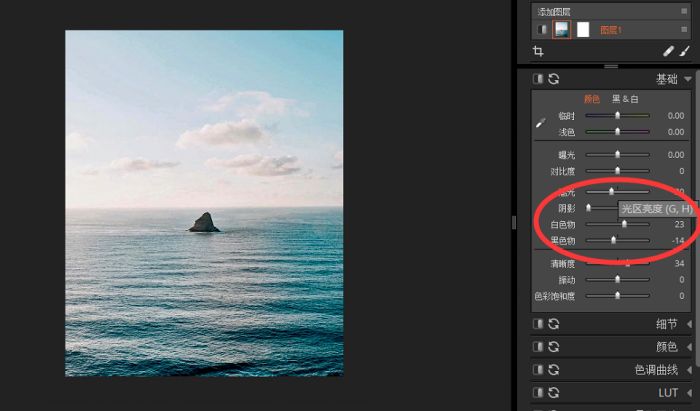Screen dimensions: 700x411
Task: Reset the 色调曲线 panel adjustments
Action: 553,369
